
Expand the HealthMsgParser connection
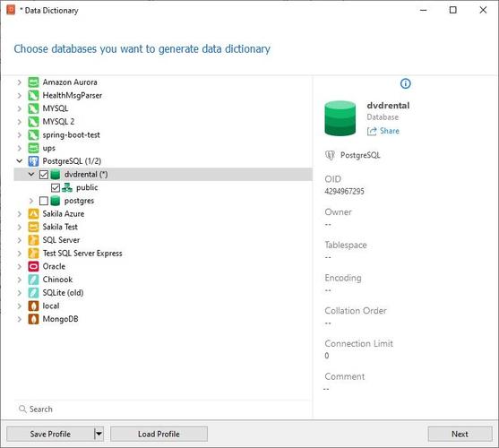[20, 96]
